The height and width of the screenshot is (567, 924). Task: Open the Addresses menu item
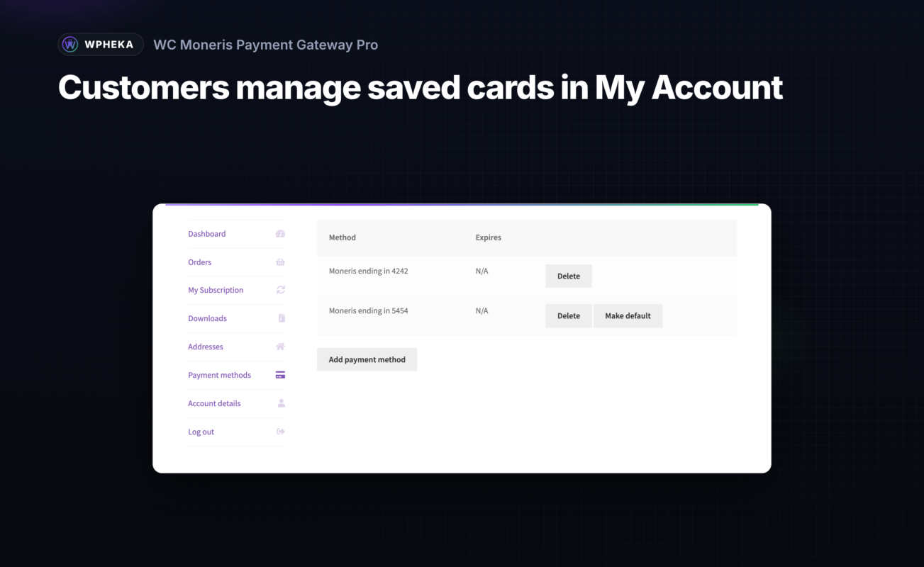pyautogui.click(x=206, y=347)
